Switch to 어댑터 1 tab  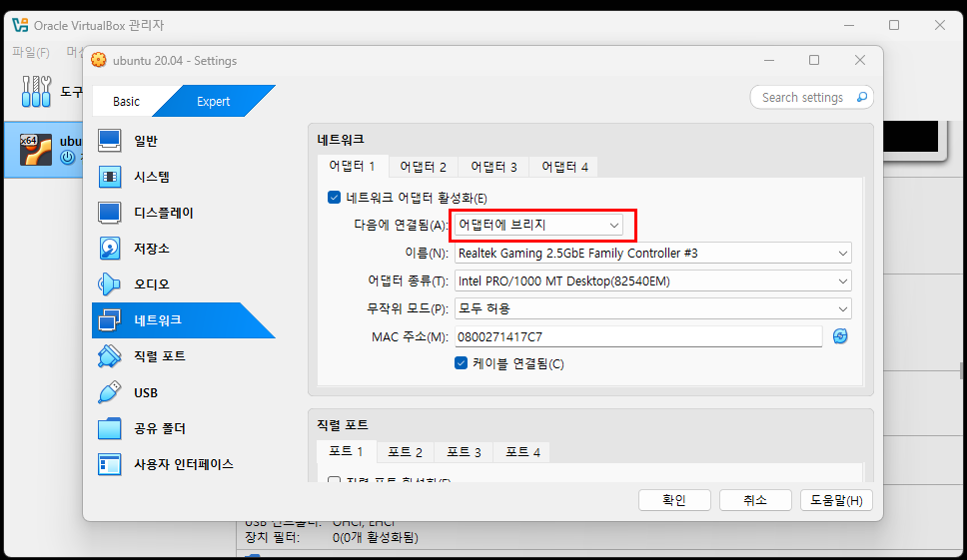click(x=353, y=167)
